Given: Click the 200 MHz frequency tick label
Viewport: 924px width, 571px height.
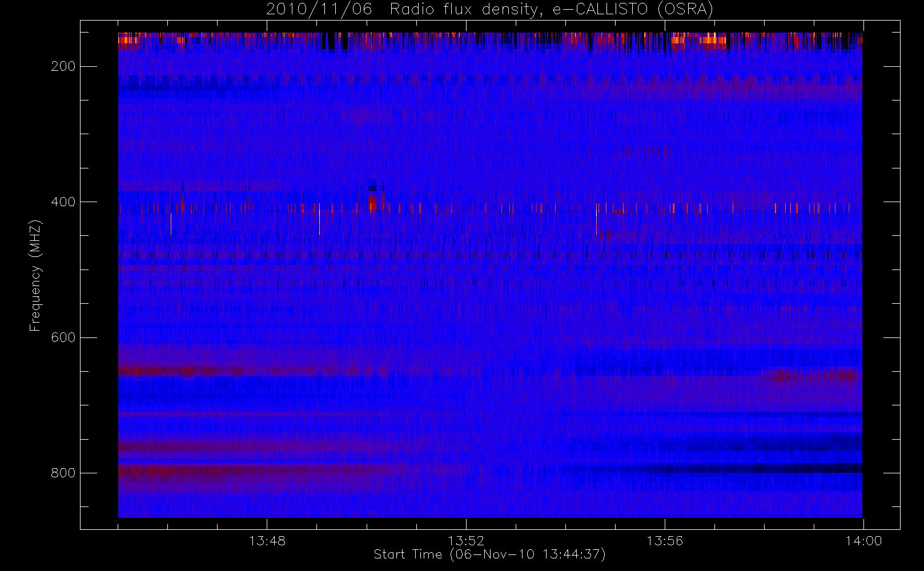Looking at the screenshot, I should tap(63, 66).
